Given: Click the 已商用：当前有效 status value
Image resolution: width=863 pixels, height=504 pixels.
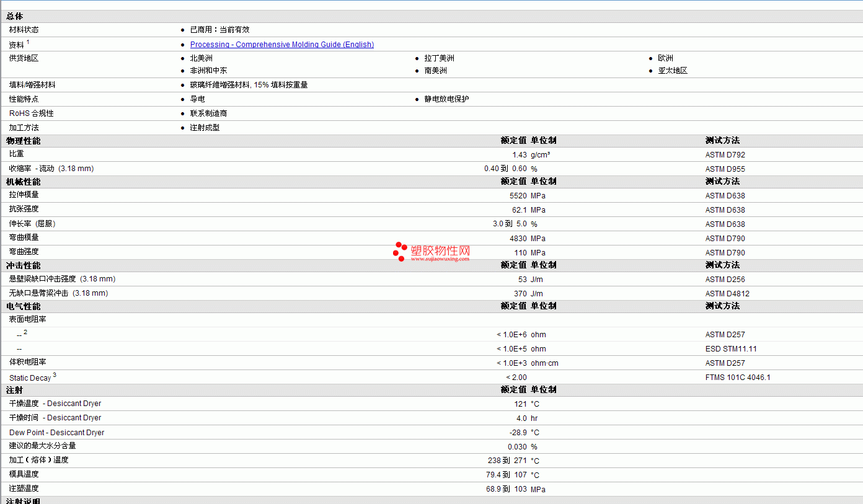Looking at the screenshot, I should tap(220, 30).
